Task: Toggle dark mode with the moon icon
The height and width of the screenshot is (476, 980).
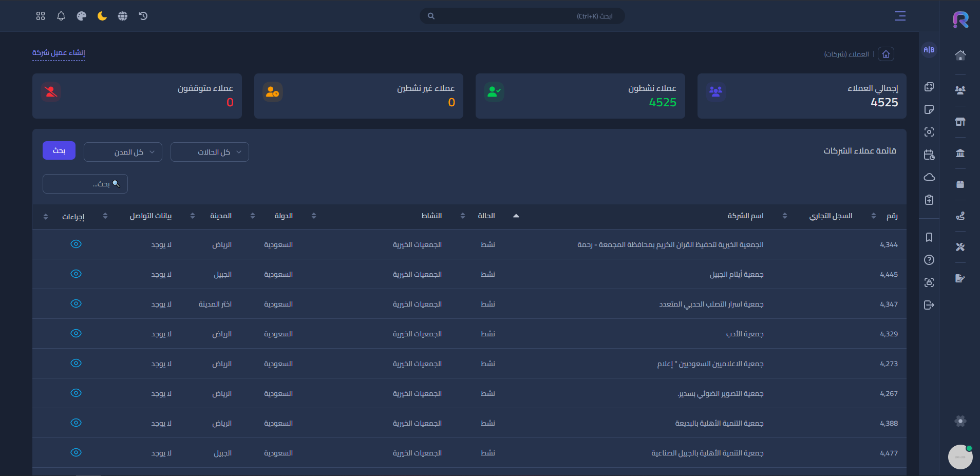Action: 102,16
